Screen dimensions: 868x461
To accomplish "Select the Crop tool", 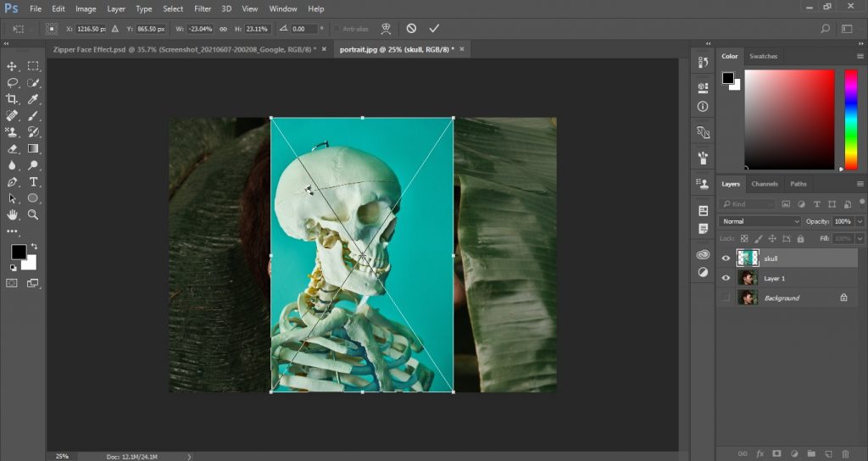I will pos(12,99).
